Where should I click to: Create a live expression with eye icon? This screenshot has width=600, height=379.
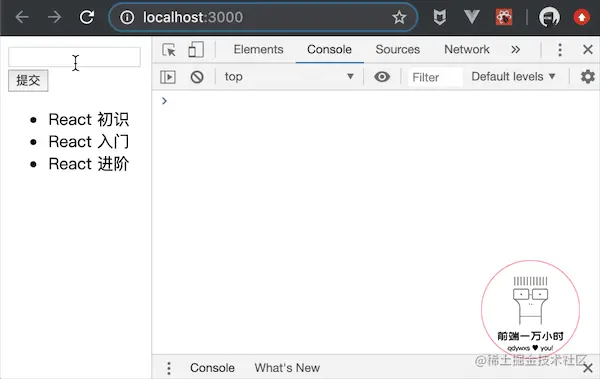(x=382, y=77)
